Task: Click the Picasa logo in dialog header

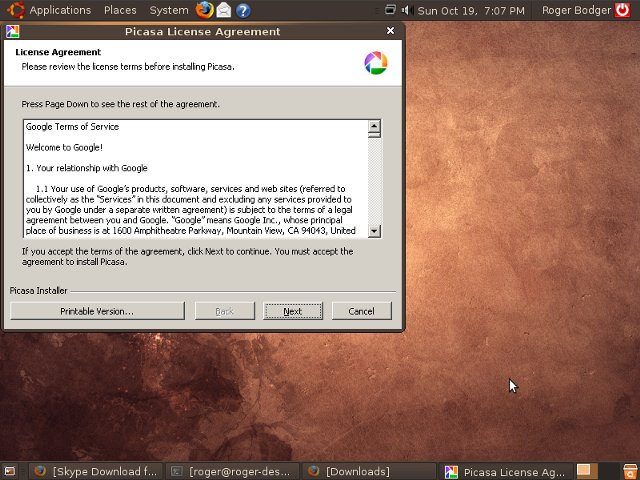Action: click(376, 63)
